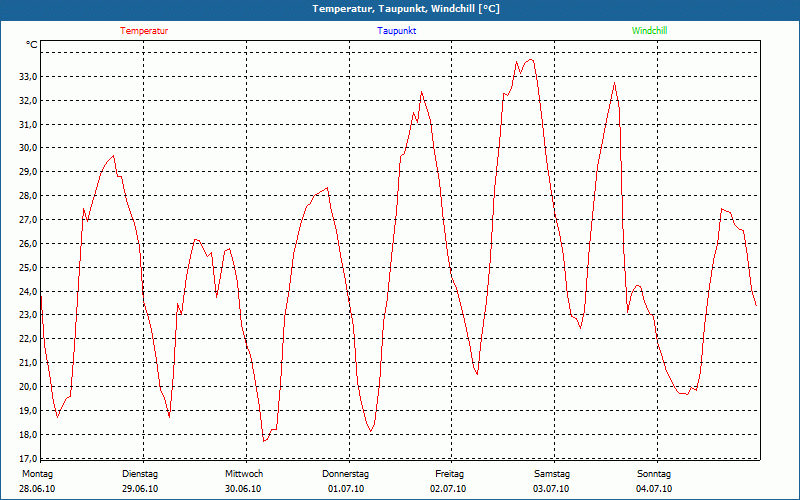Click the date 04.07.10
800x500 pixels.
(x=654, y=489)
